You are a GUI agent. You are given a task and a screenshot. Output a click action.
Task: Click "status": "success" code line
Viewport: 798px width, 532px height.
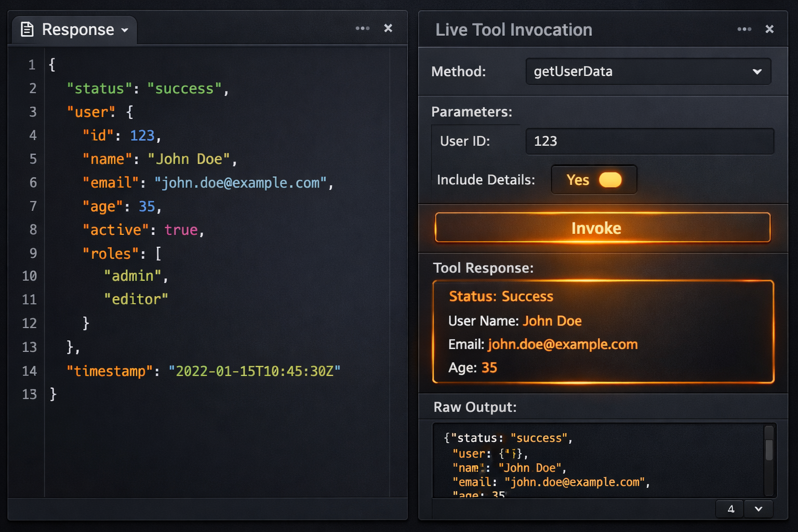pyautogui.click(x=148, y=89)
